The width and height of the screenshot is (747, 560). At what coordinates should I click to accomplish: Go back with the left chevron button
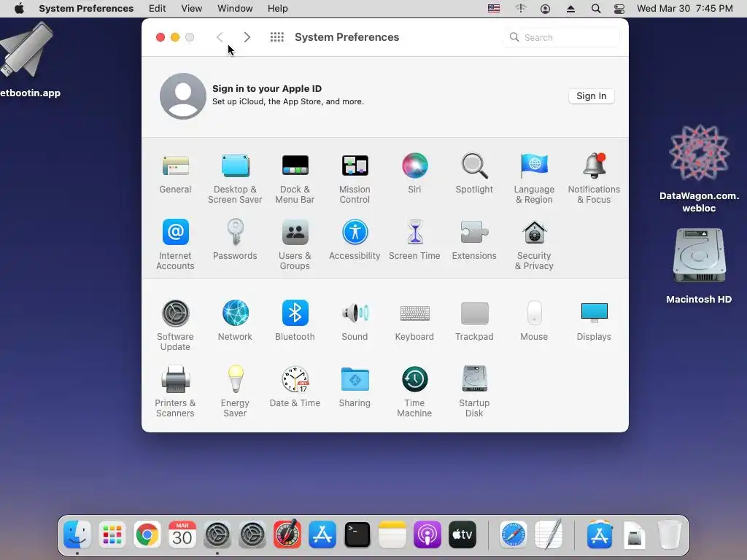point(220,37)
